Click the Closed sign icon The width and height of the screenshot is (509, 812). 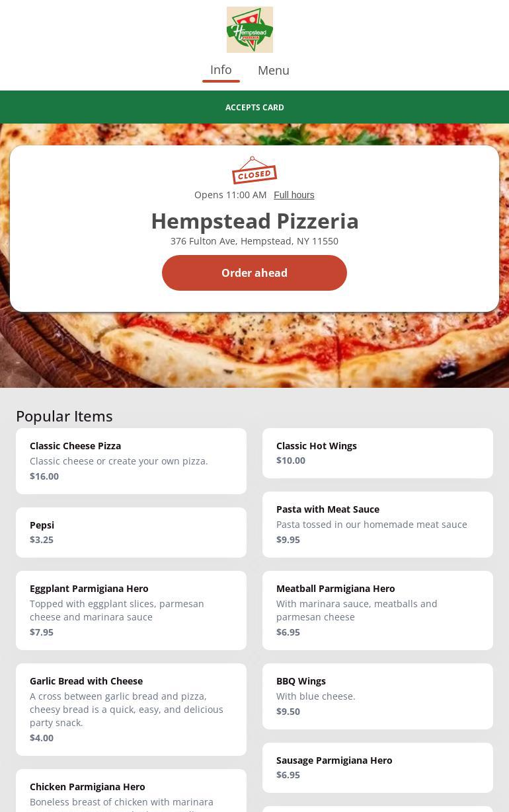[x=255, y=171]
